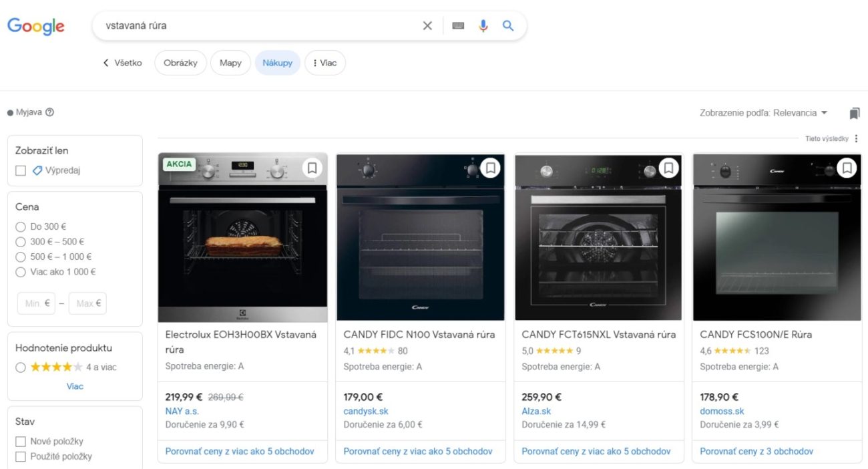This screenshot has width=868, height=469.
Task: Focus the Min € price field
Action: pyautogui.click(x=36, y=303)
